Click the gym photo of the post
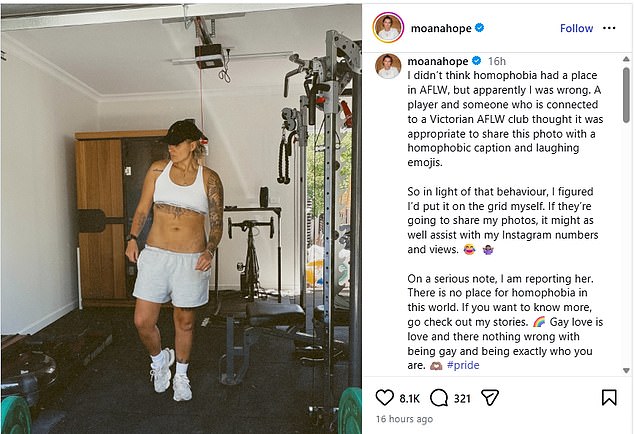Viewport: 634px width, 434px height. pos(181,217)
